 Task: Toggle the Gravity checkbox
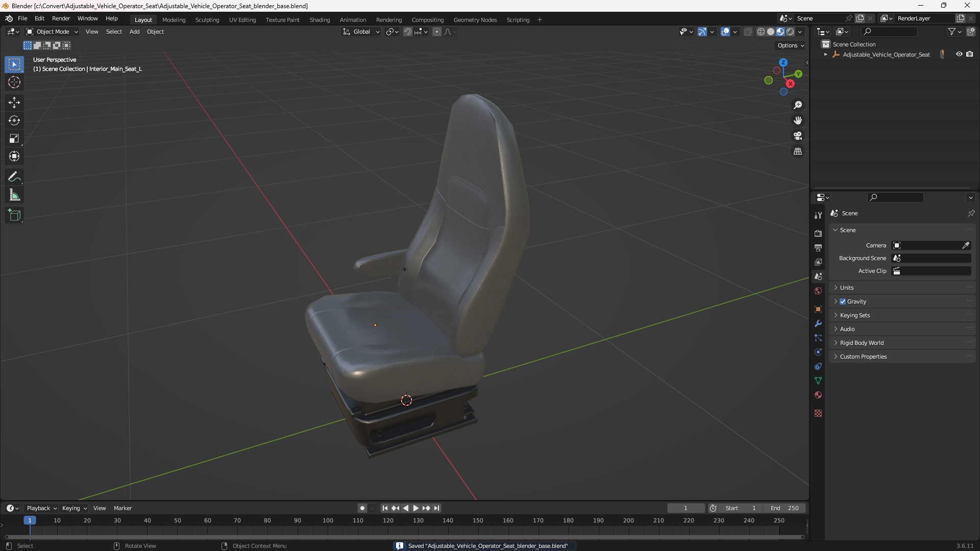(x=843, y=302)
